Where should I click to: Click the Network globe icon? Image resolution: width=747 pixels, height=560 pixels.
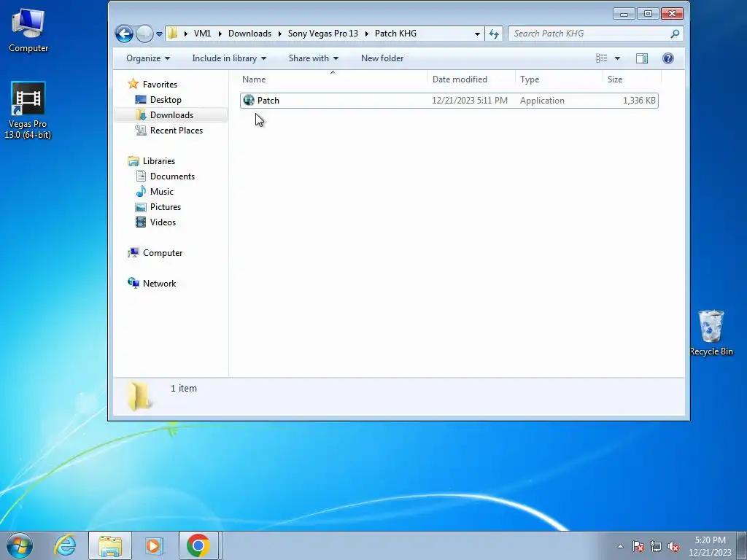pos(133,283)
